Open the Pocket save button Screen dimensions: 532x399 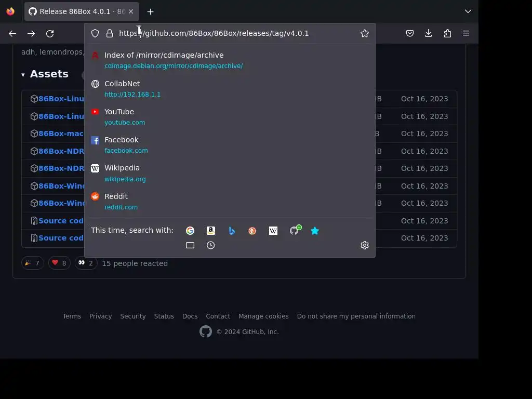tap(410, 33)
